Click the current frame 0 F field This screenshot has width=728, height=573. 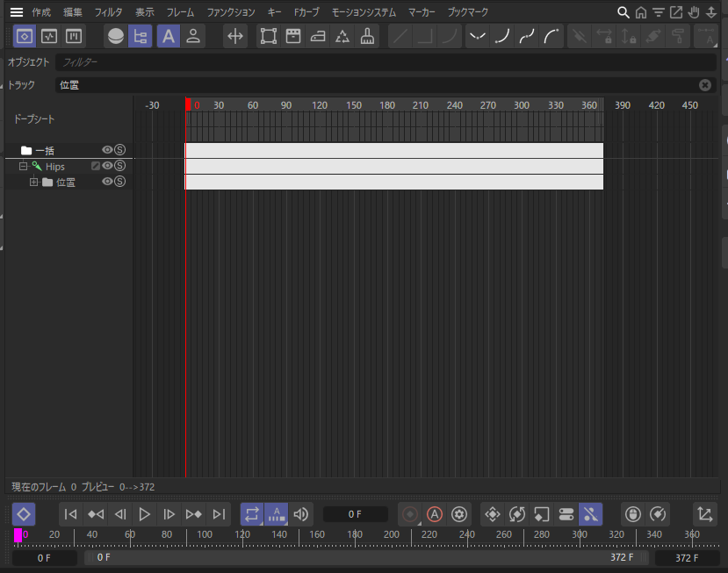pos(355,514)
